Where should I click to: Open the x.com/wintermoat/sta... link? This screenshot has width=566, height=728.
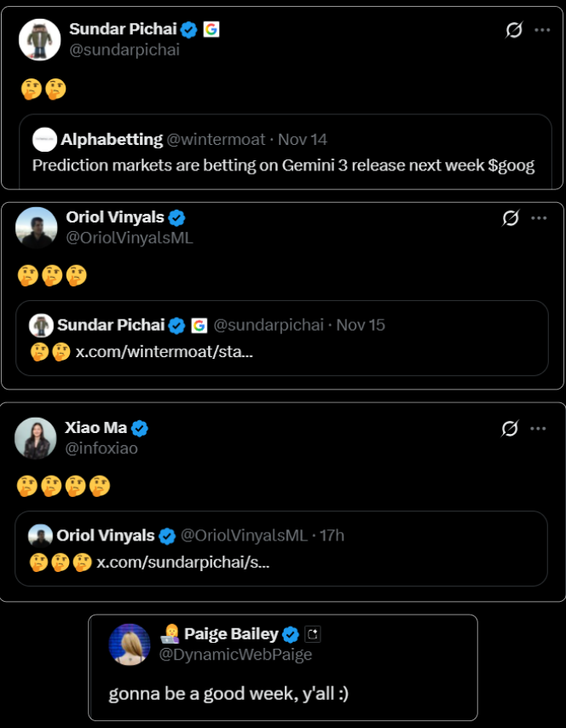coord(165,351)
